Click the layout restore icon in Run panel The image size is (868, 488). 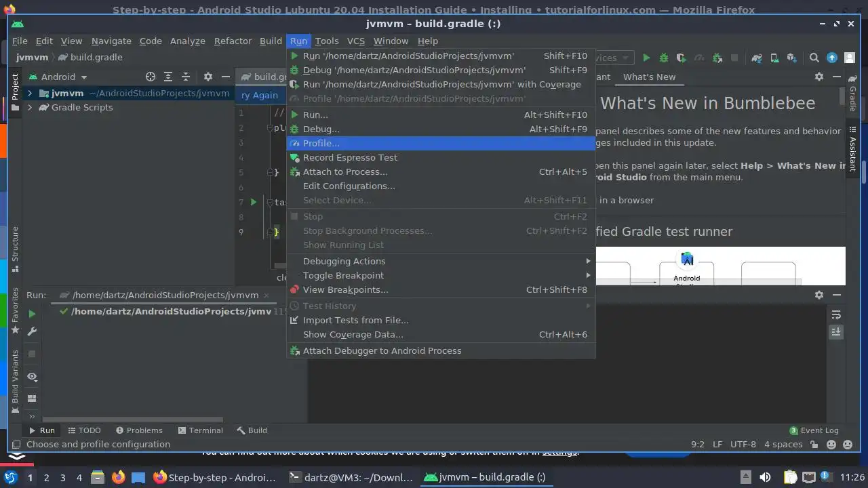click(x=32, y=399)
